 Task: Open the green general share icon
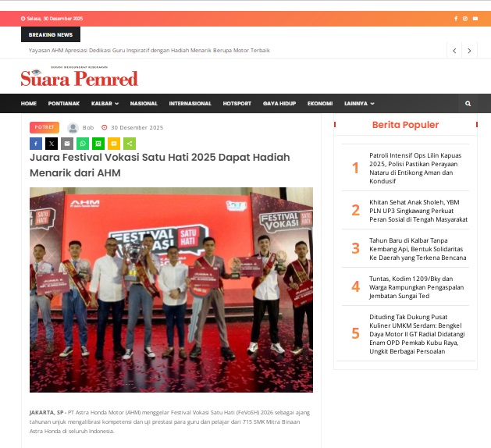(130, 144)
